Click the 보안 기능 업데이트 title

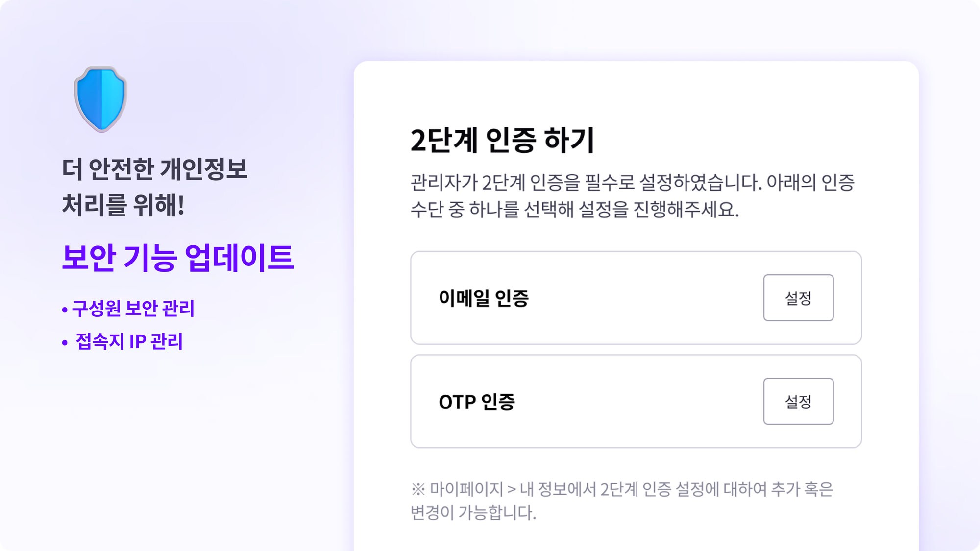pyautogui.click(x=177, y=258)
